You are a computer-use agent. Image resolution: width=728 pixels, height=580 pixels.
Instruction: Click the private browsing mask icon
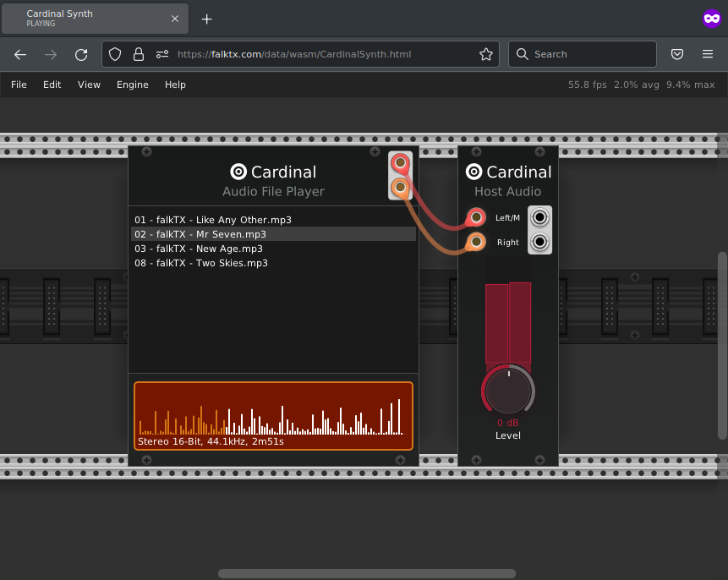(x=711, y=19)
